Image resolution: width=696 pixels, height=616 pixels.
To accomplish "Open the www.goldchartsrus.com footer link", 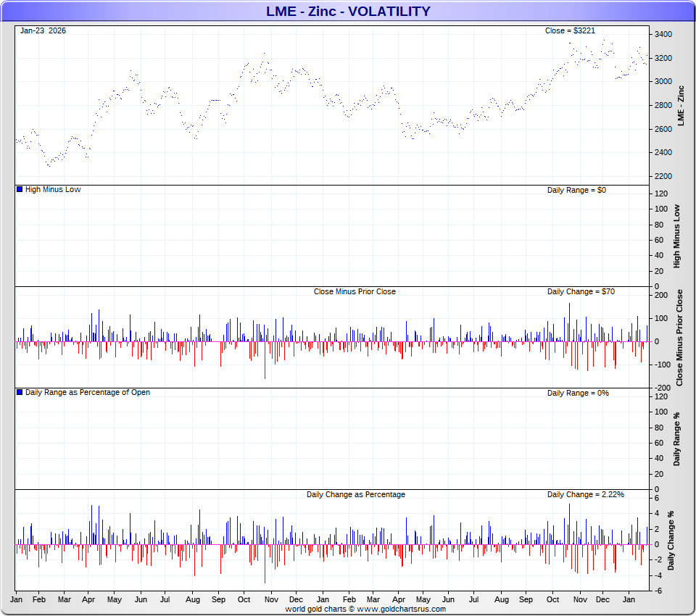I will point(402,609).
